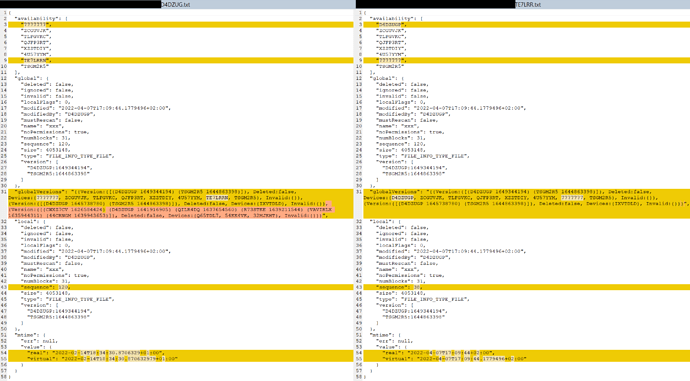Select the TE7LRR.txt file header
The image size is (690, 381).
pos(528,4)
